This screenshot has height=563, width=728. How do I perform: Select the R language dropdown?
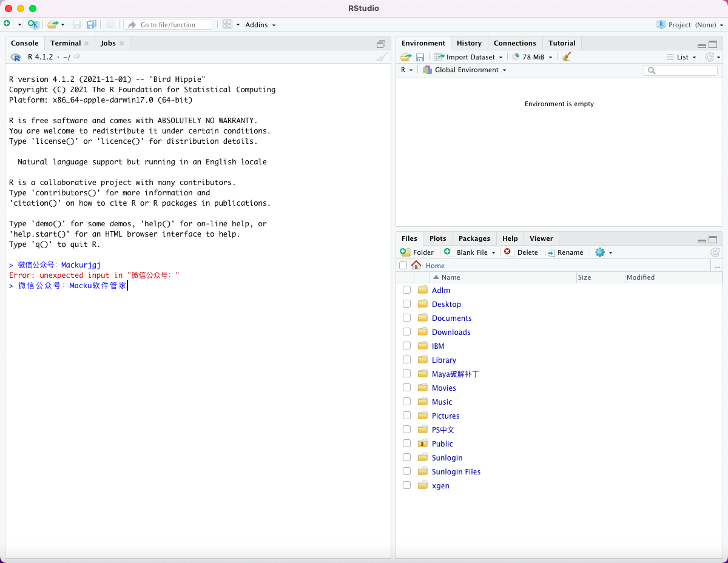pos(407,70)
